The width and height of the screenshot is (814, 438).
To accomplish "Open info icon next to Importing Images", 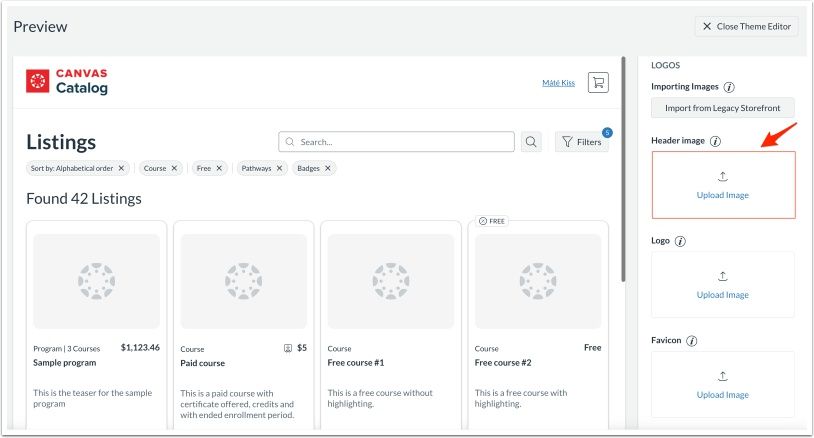I will point(729,88).
